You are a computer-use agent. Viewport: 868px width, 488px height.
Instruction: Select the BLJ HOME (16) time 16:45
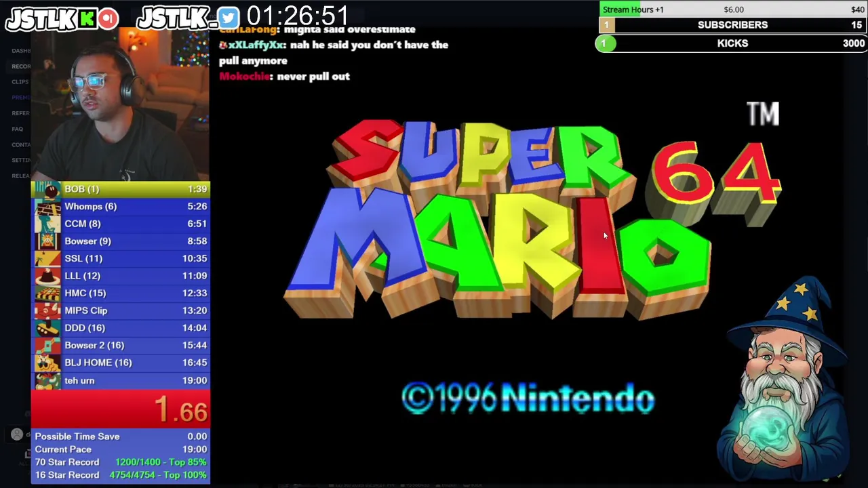195,363
